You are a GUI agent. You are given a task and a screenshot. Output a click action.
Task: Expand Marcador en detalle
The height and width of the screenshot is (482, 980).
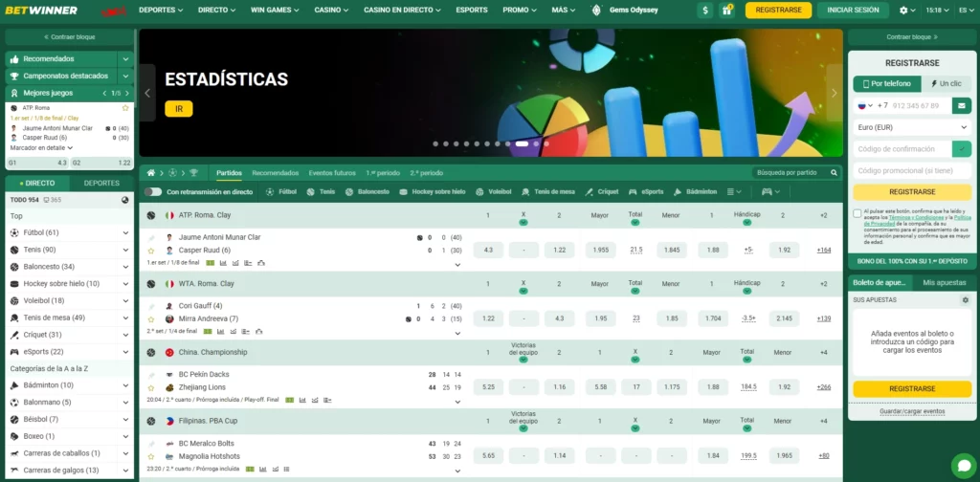(x=41, y=148)
